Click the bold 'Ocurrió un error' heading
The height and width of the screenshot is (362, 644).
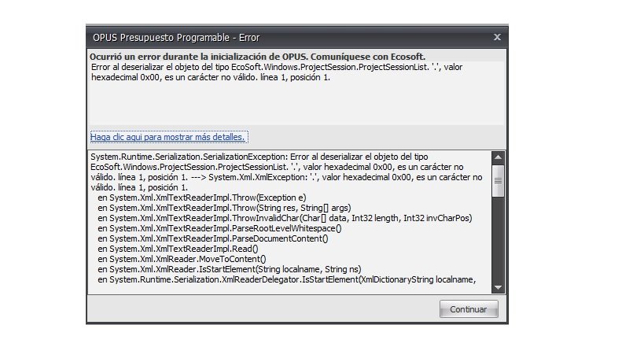tap(258, 57)
